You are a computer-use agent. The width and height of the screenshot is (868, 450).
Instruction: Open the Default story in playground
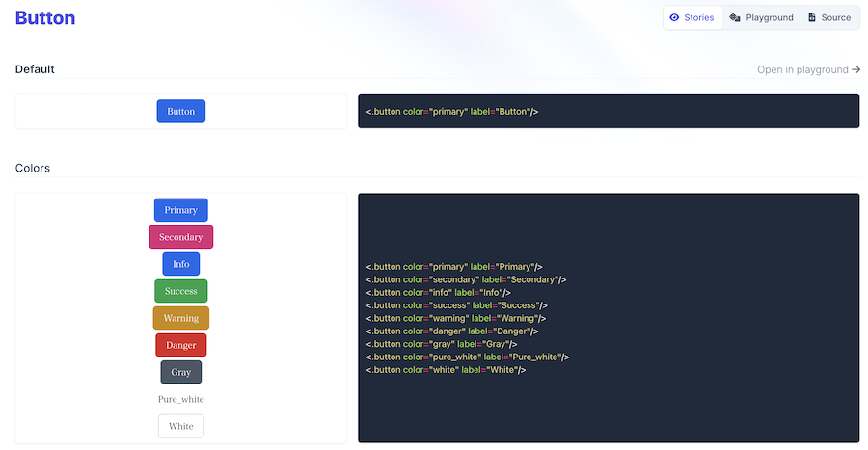[x=809, y=69]
